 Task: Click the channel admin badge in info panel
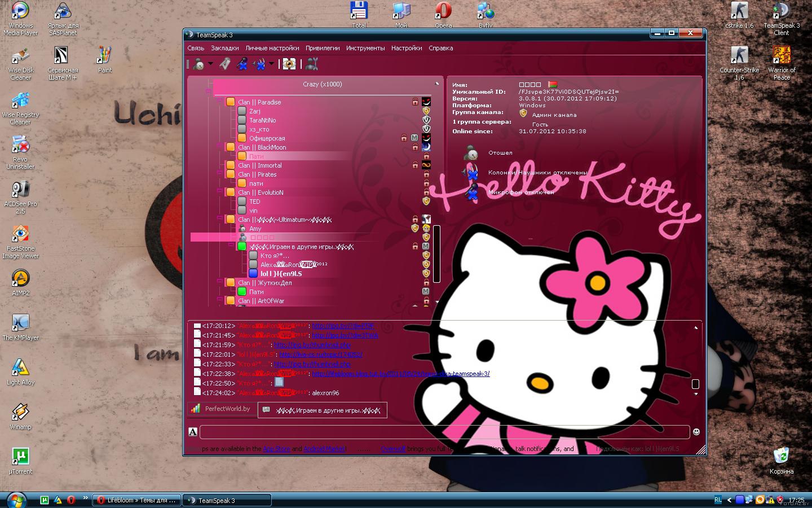(523, 113)
